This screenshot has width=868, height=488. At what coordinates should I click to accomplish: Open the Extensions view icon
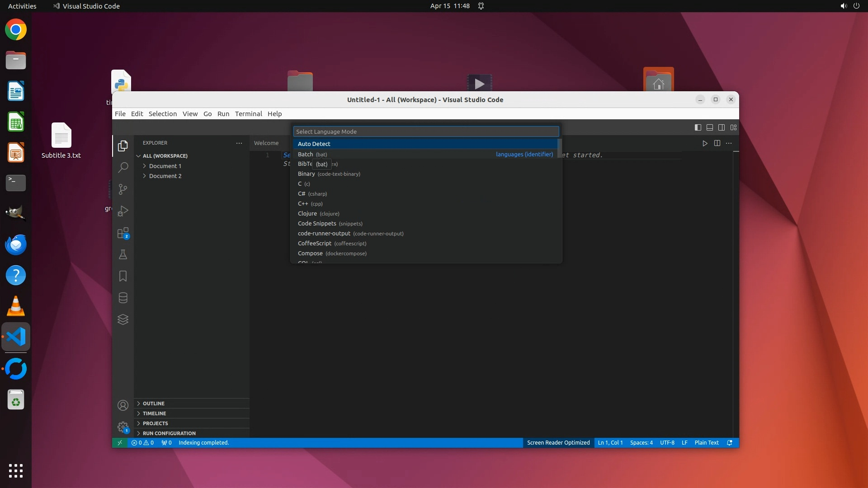[123, 233]
